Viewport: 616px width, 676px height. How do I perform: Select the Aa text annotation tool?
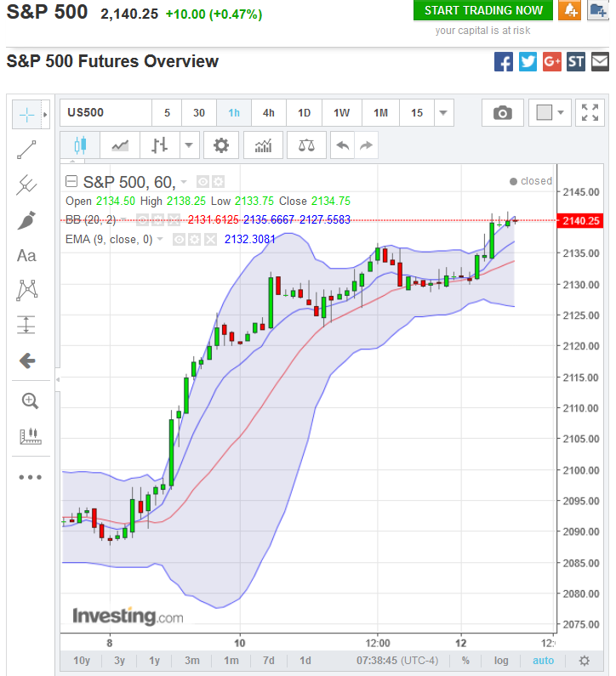point(27,255)
